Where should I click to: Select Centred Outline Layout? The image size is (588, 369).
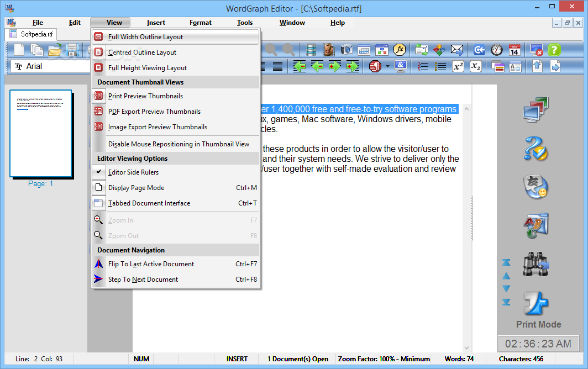[175, 52]
